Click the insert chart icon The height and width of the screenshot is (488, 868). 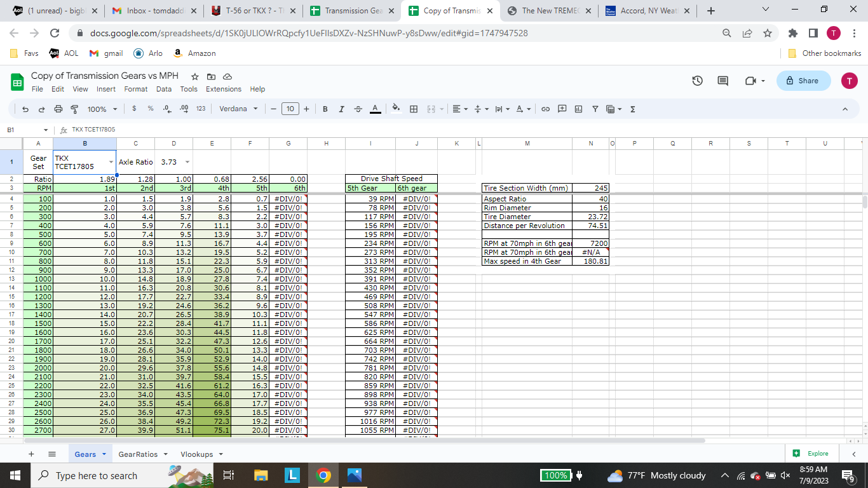coord(578,109)
